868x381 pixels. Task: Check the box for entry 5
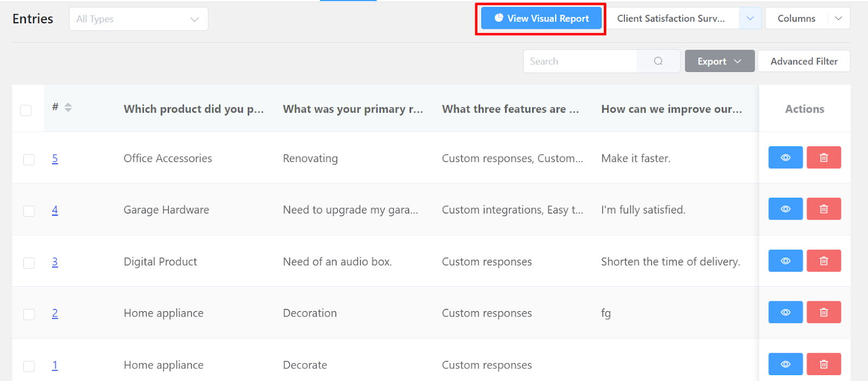pyautogui.click(x=29, y=159)
